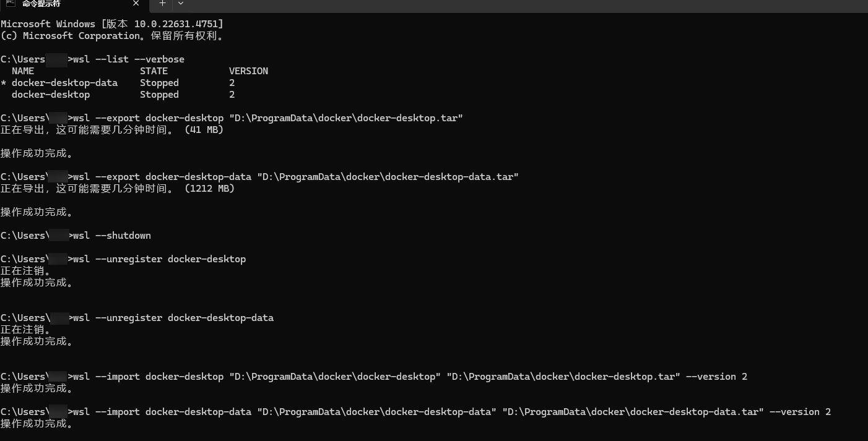Image resolution: width=868 pixels, height=441 pixels.
Task: Click "--version 2" on the last import command
Action: point(800,412)
